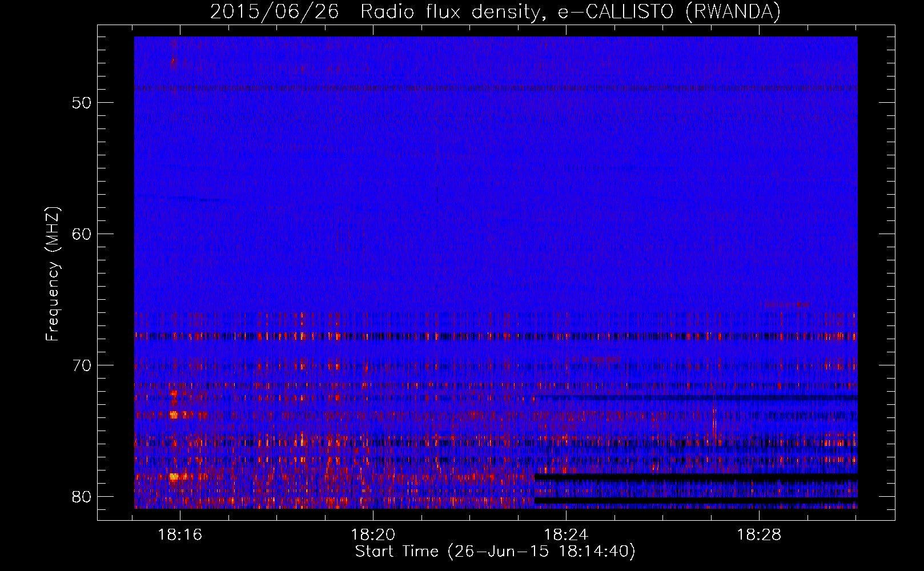This screenshot has height=571, width=924.
Task: Click the 80 frequency tick label
Action: 82,496
